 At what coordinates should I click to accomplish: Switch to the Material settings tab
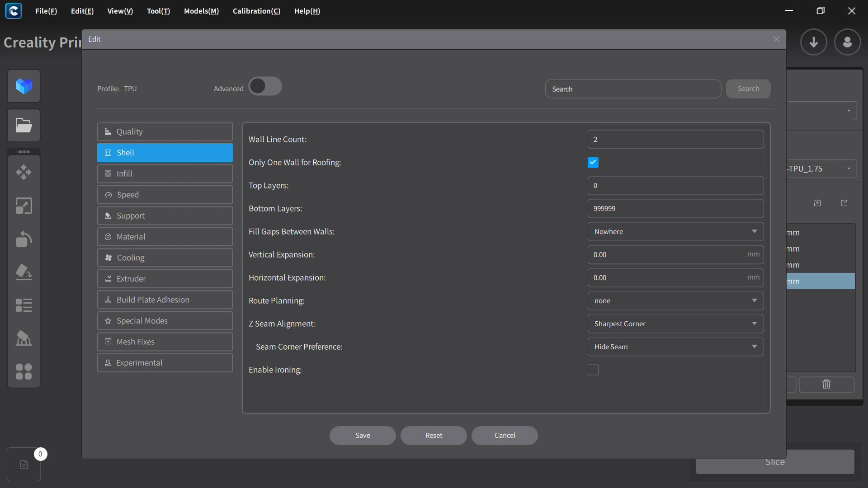tap(165, 237)
